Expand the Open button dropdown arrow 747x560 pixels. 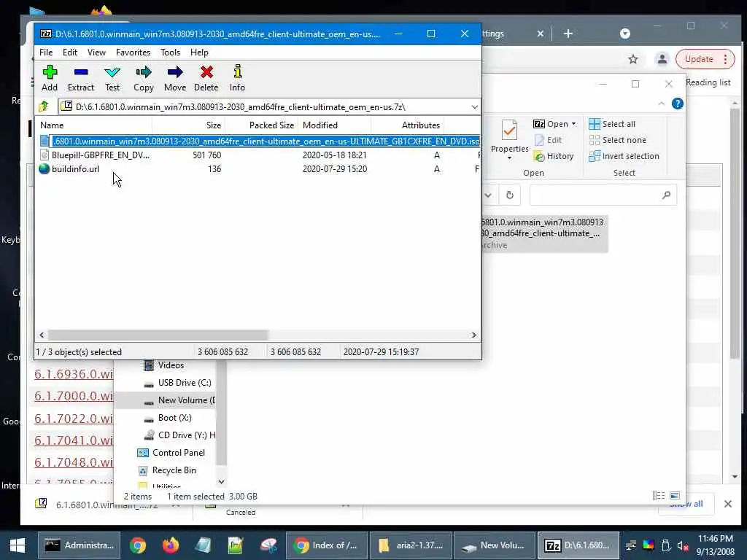pyautogui.click(x=573, y=124)
